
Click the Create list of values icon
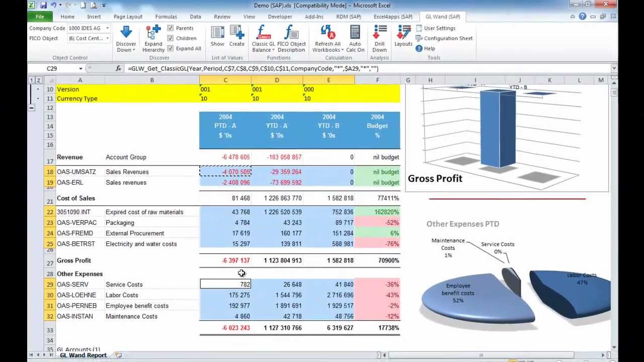click(237, 32)
